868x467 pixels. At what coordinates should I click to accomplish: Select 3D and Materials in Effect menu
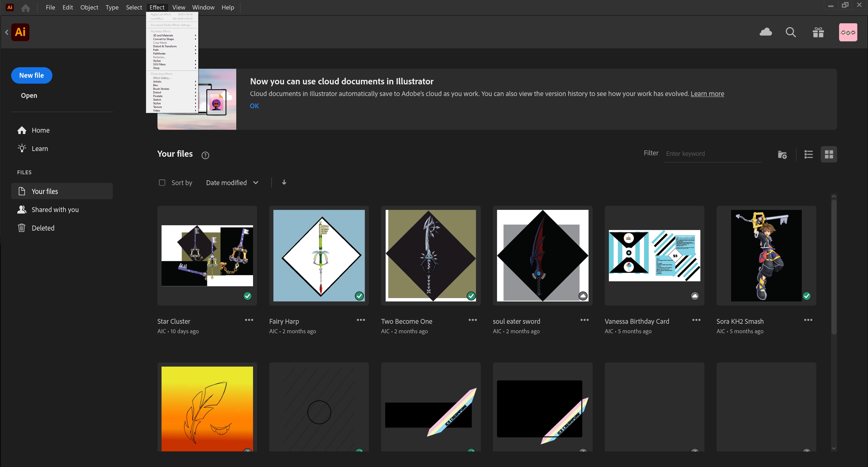click(163, 36)
